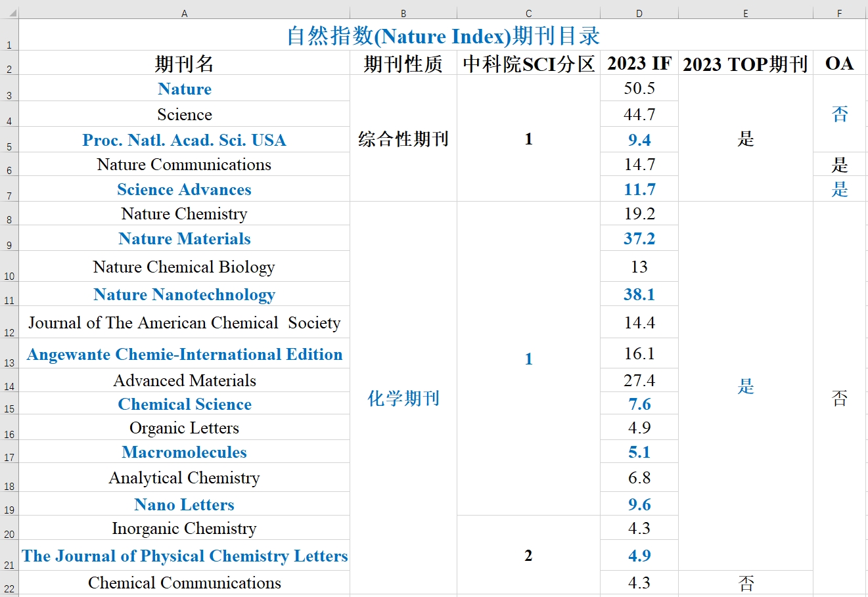
Task: Click the IF value 11.7
Action: 639,189
